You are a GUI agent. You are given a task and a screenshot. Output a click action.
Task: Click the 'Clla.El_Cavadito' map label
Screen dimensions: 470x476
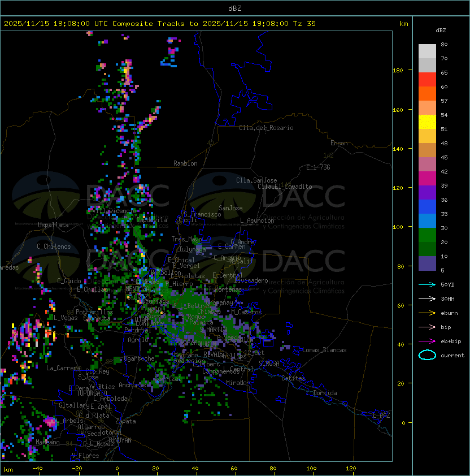[285, 187]
